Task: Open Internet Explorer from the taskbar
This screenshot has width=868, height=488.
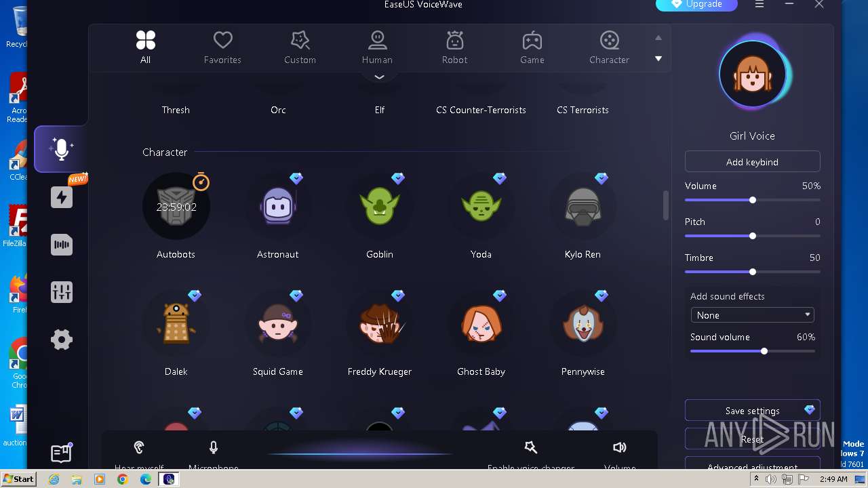Action: pos(54,479)
